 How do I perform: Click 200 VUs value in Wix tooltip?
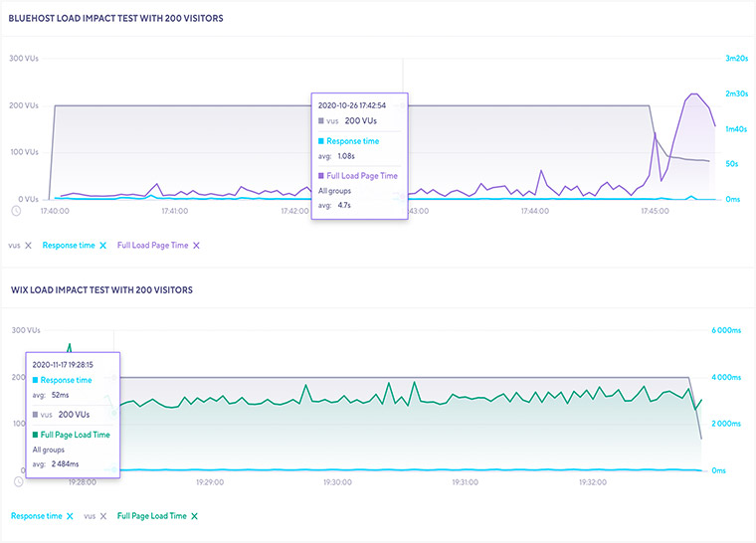point(74,415)
